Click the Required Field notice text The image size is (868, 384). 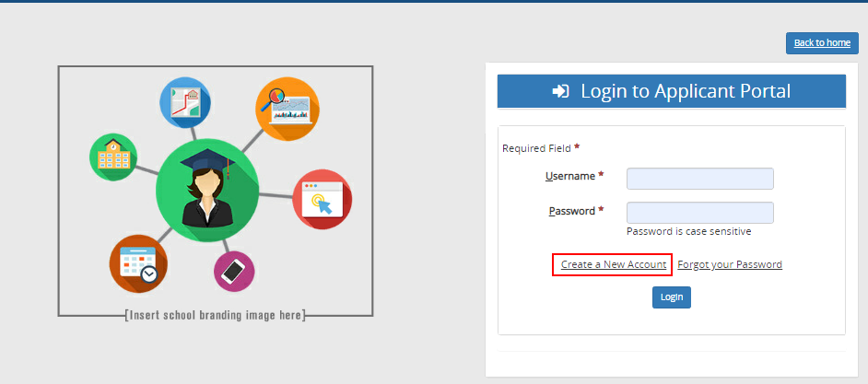pyautogui.click(x=537, y=148)
